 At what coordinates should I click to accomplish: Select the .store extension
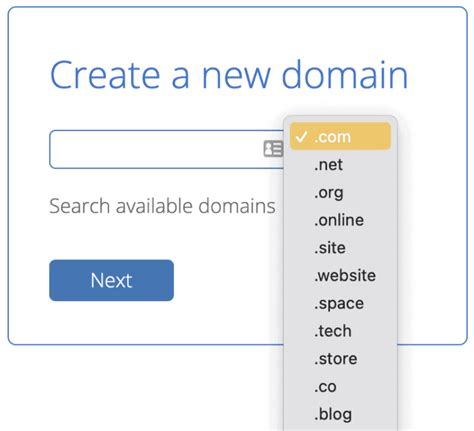click(x=340, y=359)
